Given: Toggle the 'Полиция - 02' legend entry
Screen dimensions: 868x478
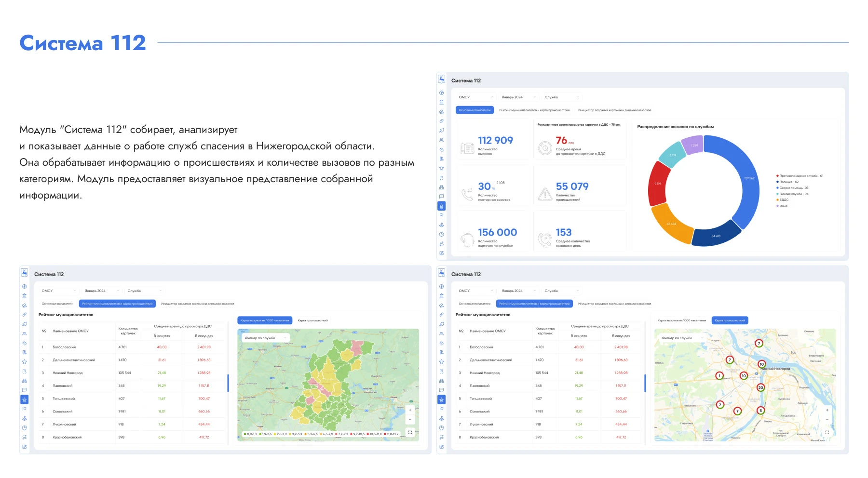Looking at the screenshot, I should coord(788,182).
